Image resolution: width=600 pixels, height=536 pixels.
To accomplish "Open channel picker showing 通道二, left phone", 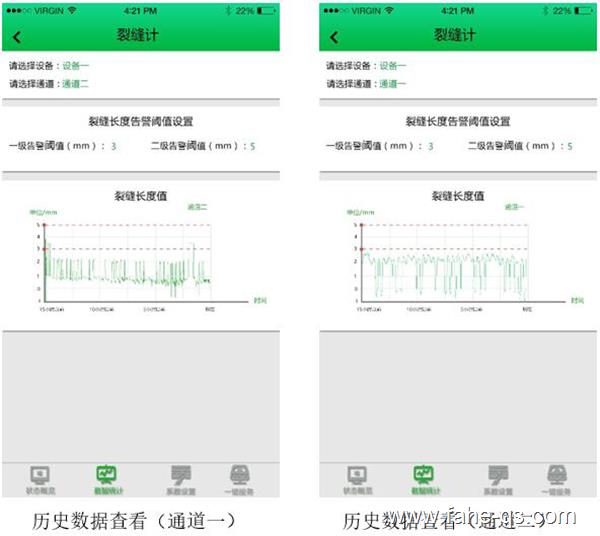I will click(75, 84).
